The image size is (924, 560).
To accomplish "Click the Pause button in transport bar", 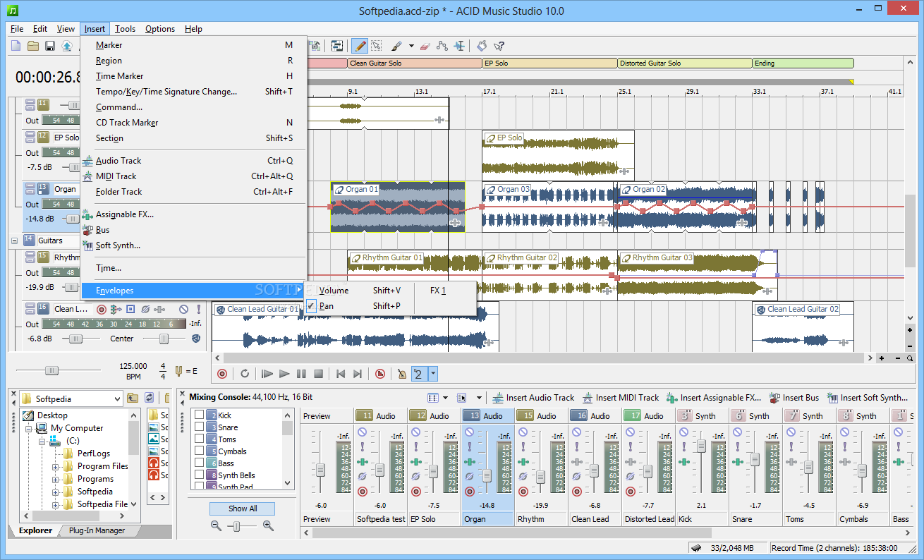I will (301, 374).
